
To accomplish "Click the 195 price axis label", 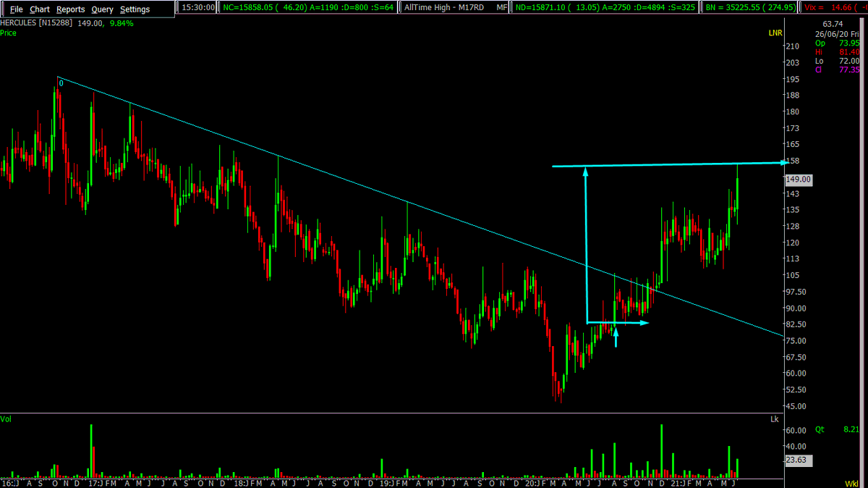I will (792, 79).
